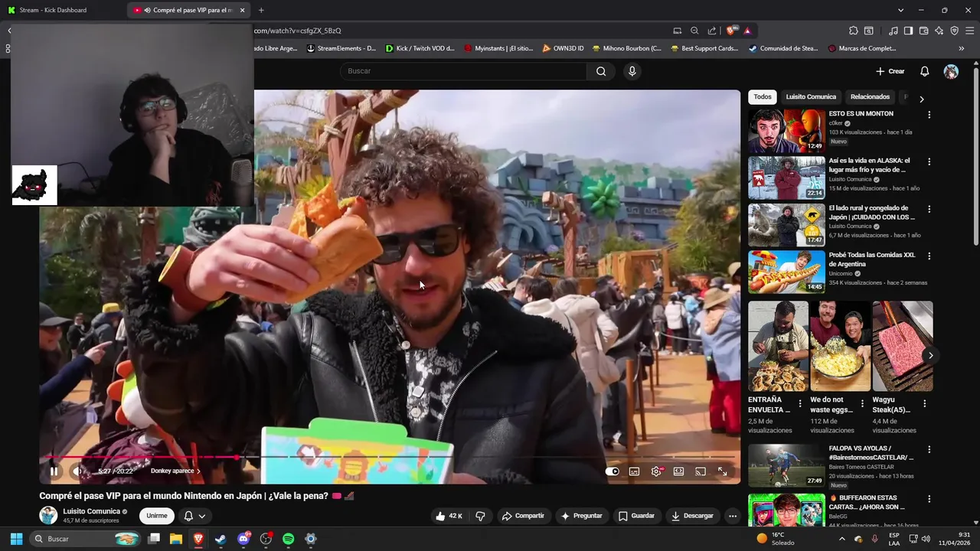
Task: Open options for 'FALOPA VS AYOLAS' video
Action: (x=929, y=450)
